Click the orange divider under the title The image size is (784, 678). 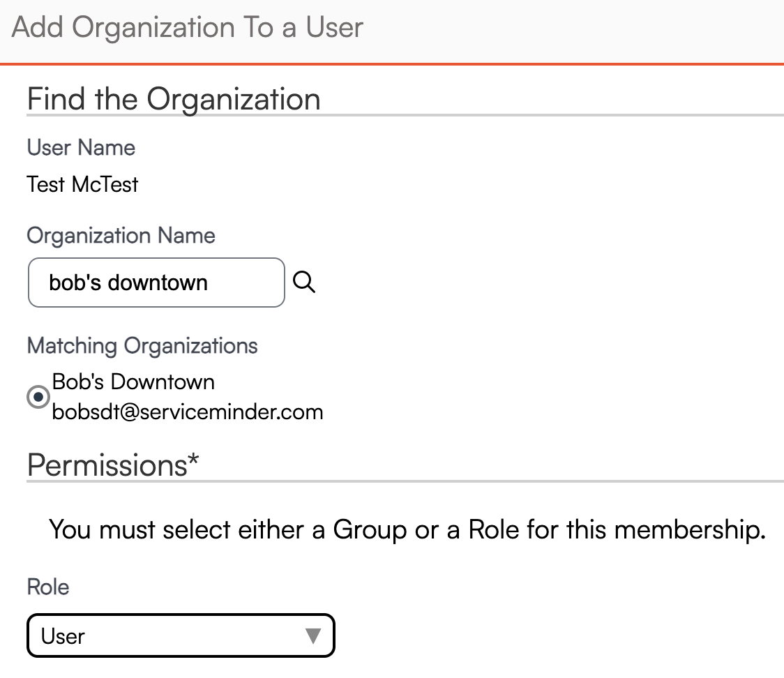[392, 64]
